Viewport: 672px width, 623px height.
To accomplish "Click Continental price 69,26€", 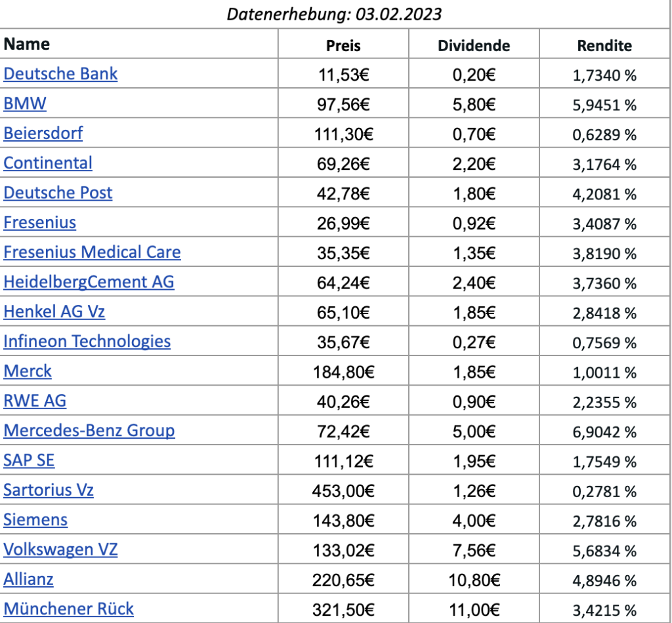I will click(x=343, y=165).
